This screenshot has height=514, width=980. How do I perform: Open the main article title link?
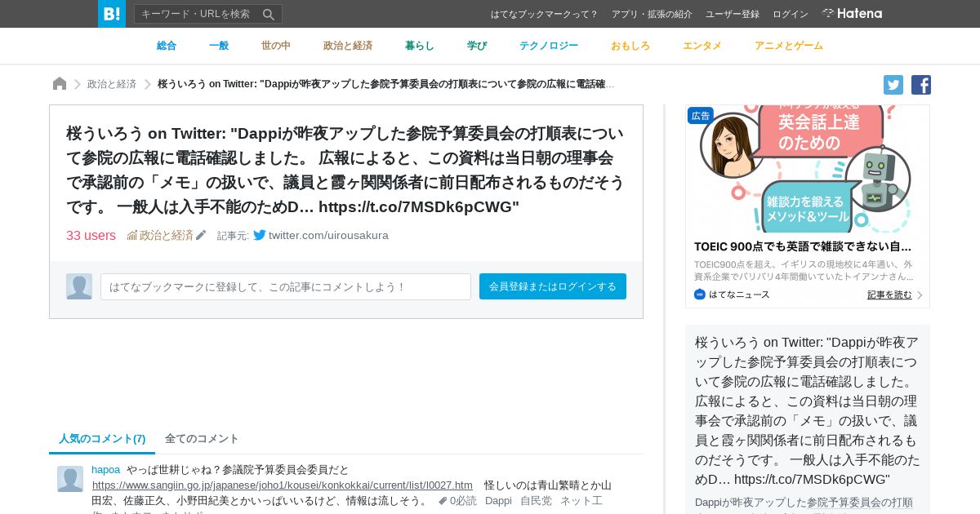pyautogui.click(x=345, y=170)
